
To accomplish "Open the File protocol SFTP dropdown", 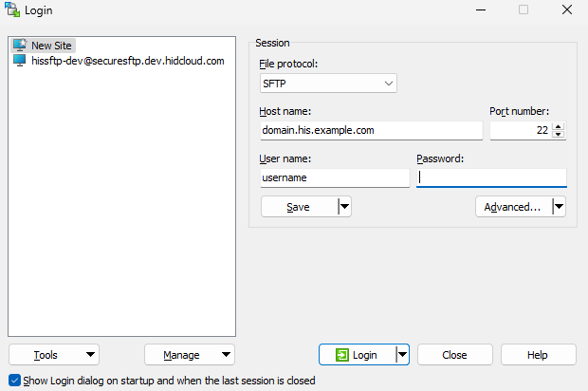I will click(328, 84).
